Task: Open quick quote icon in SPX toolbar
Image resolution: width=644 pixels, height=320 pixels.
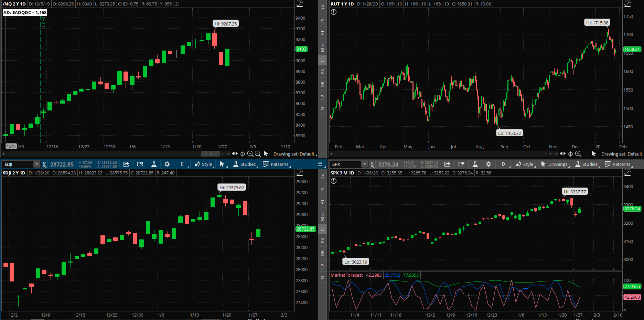Action: pyautogui.click(x=461, y=164)
